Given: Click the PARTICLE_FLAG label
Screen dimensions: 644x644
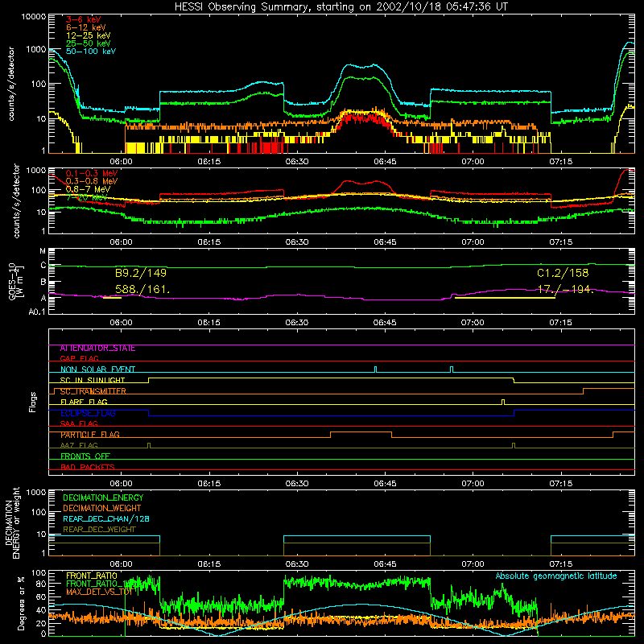Looking at the screenshot, I should click(x=90, y=435).
